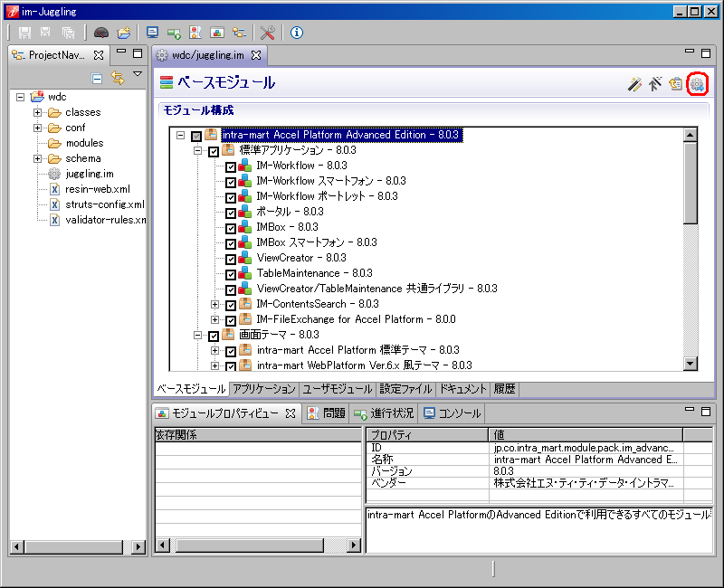Screen dimensions: 724x588
Task: Close the ProjectNav view tab
Action: pos(99,55)
